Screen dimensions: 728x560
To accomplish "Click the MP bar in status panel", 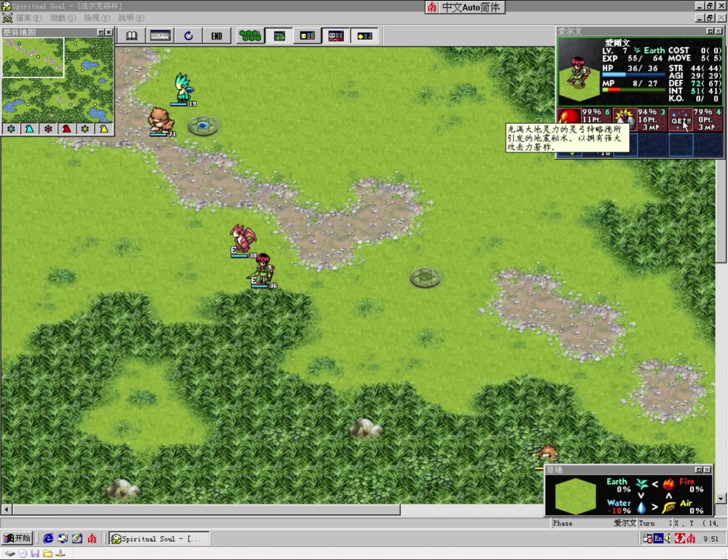I will click(634, 90).
